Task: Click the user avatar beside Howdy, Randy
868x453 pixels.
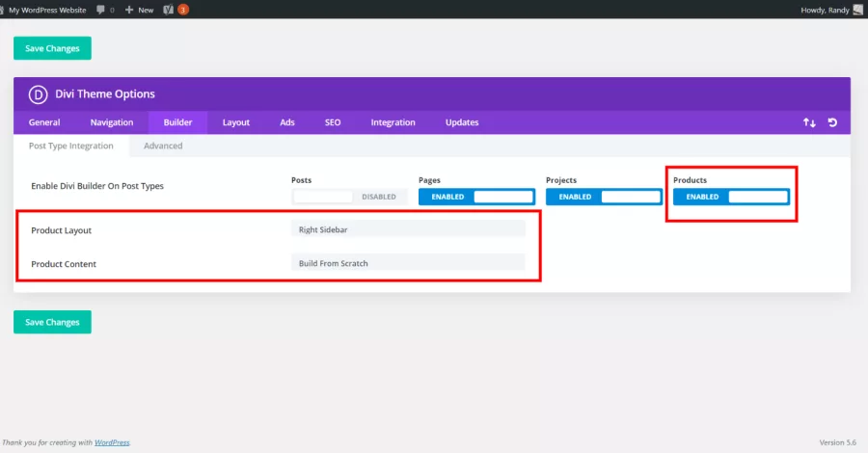Action: (858, 10)
